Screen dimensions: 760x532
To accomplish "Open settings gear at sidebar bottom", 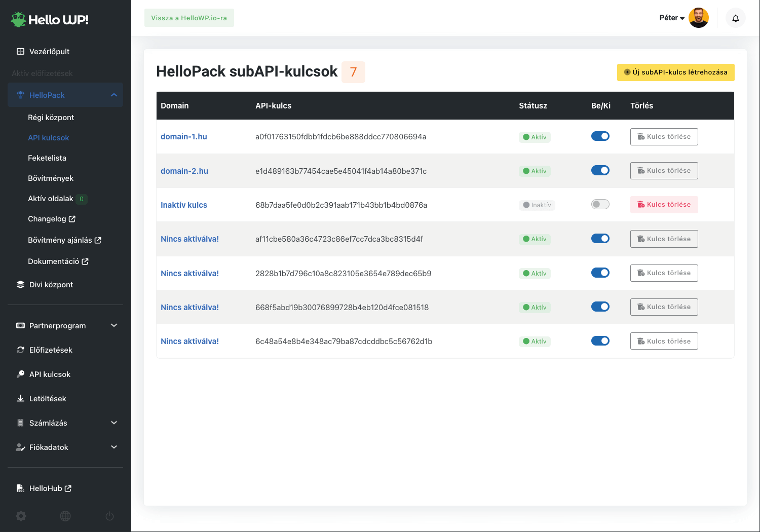I will coord(21,516).
